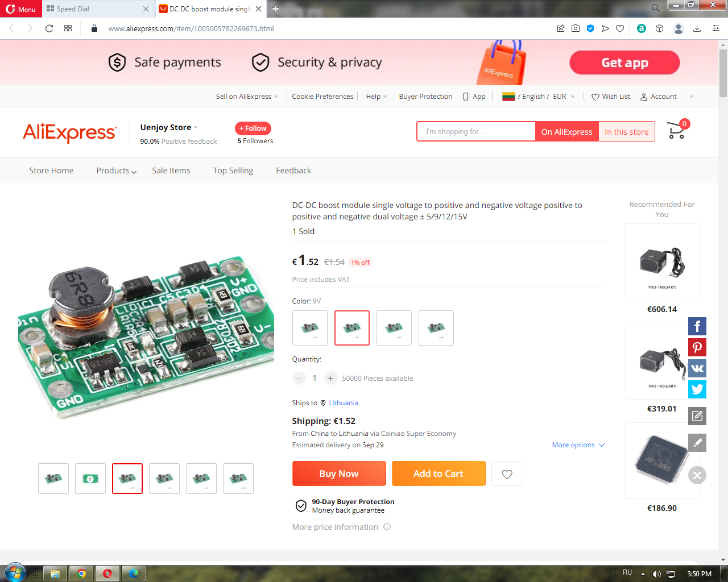728x582 pixels.
Task: Open the ad blocker shield icon
Action: (x=590, y=28)
